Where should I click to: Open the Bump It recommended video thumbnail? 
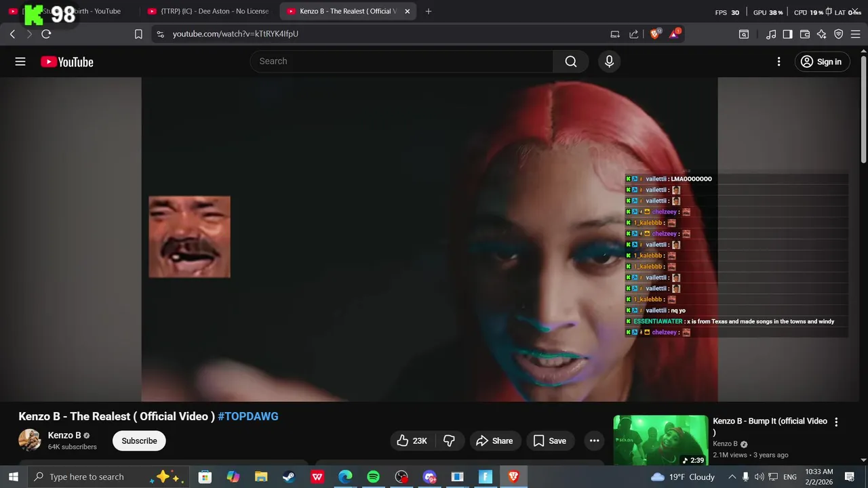660,441
